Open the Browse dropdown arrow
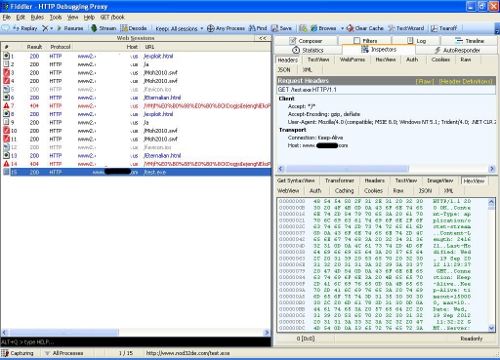 342,29
